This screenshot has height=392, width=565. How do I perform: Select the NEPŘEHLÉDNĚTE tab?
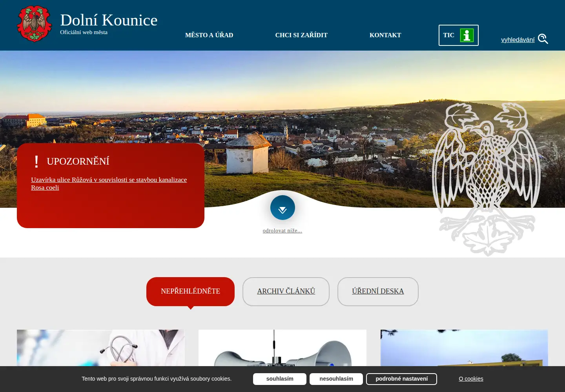point(190,291)
